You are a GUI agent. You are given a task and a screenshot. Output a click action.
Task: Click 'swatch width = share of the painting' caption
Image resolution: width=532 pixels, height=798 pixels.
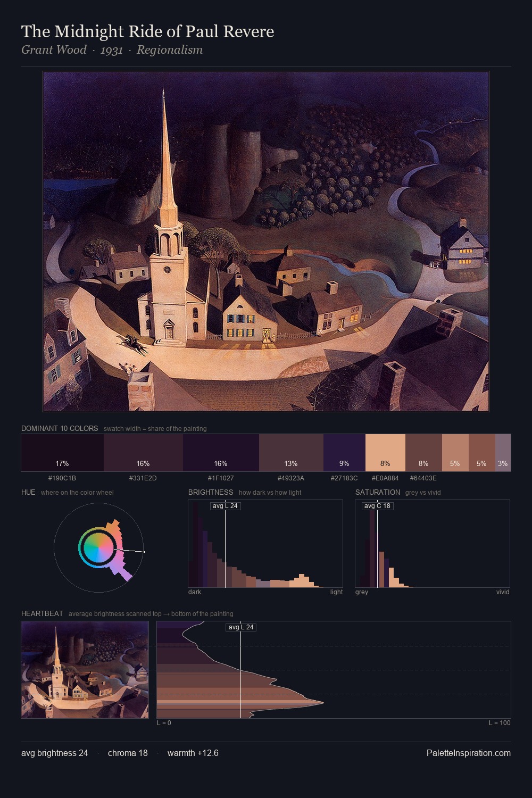point(155,429)
